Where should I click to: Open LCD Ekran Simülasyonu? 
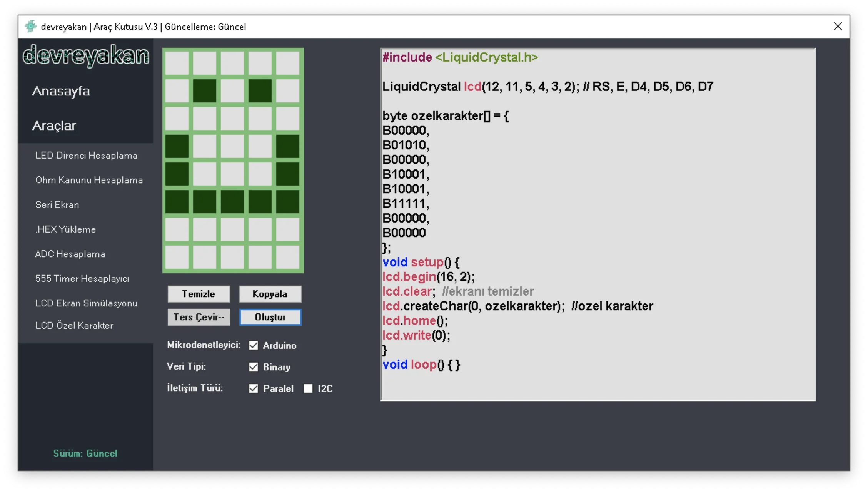point(86,303)
